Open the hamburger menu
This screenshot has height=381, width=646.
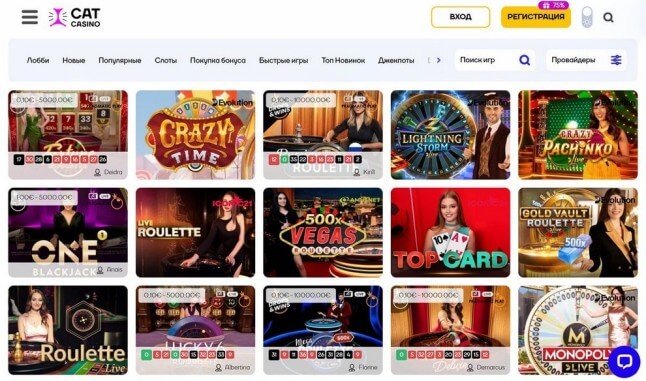tap(30, 17)
